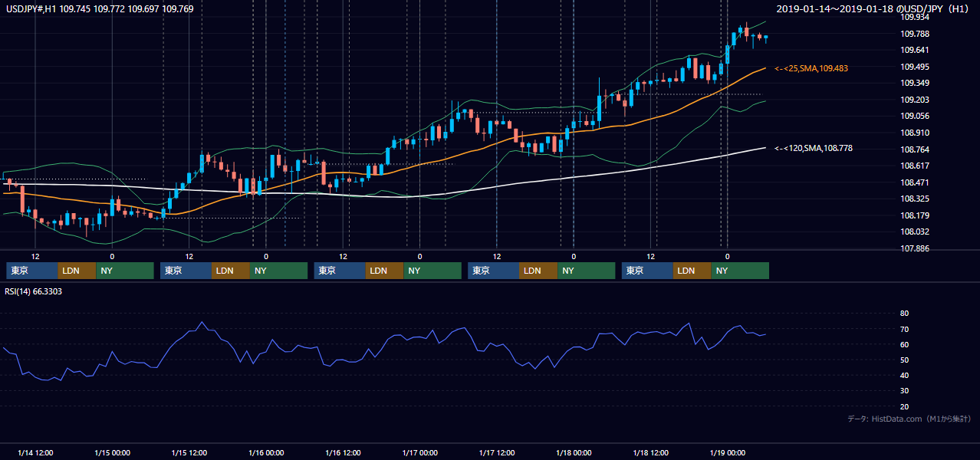The image size is (980, 460).
Task: Click the 108.179 price axis label
Action: 915,215
